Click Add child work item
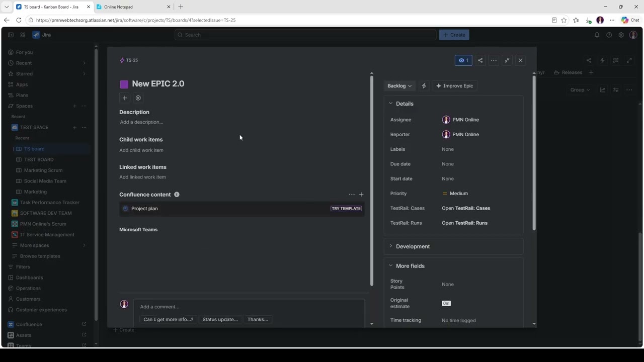644x362 pixels. click(141, 150)
